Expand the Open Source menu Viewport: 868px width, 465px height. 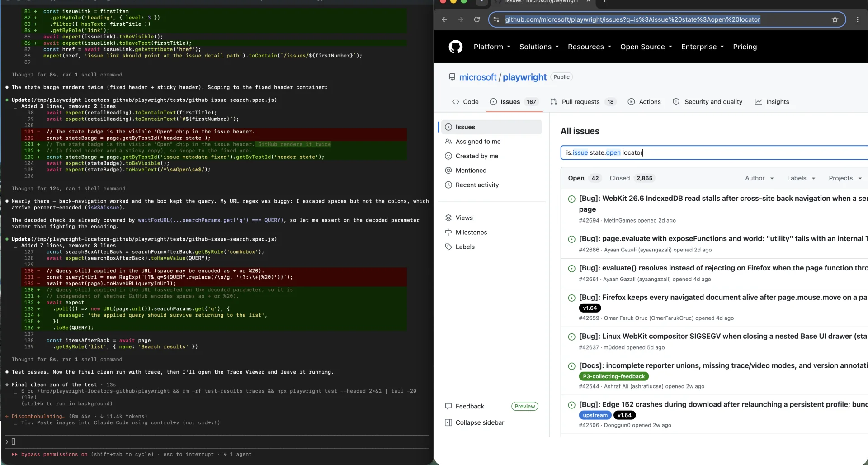point(646,47)
